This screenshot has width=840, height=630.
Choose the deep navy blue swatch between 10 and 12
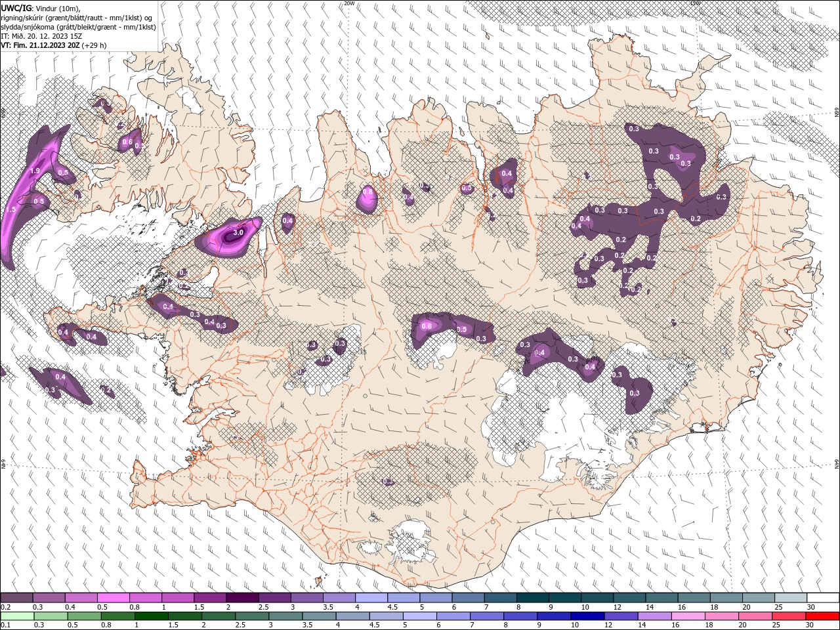click(587, 616)
